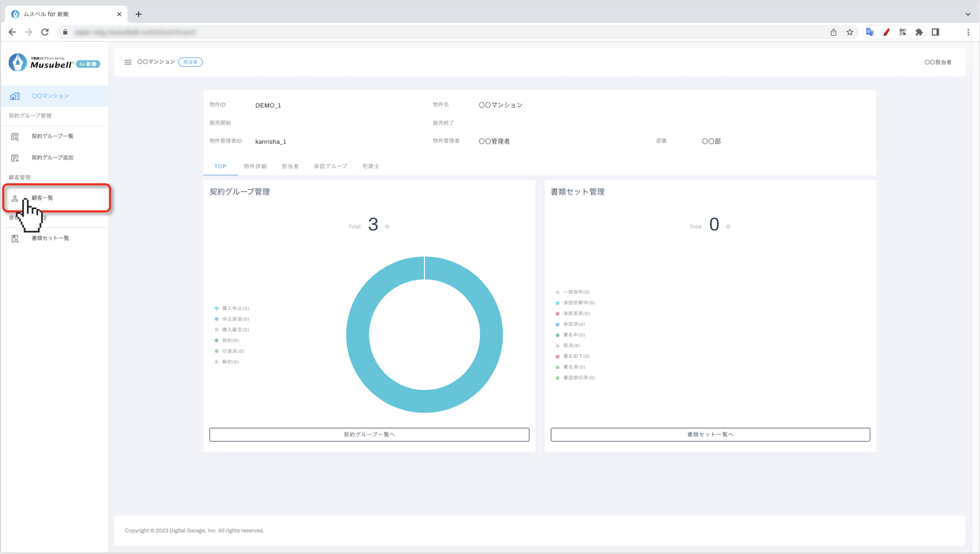This screenshot has width=980, height=554.
Task: Expand tab search chevron in browser
Action: (x=968, y=14)
